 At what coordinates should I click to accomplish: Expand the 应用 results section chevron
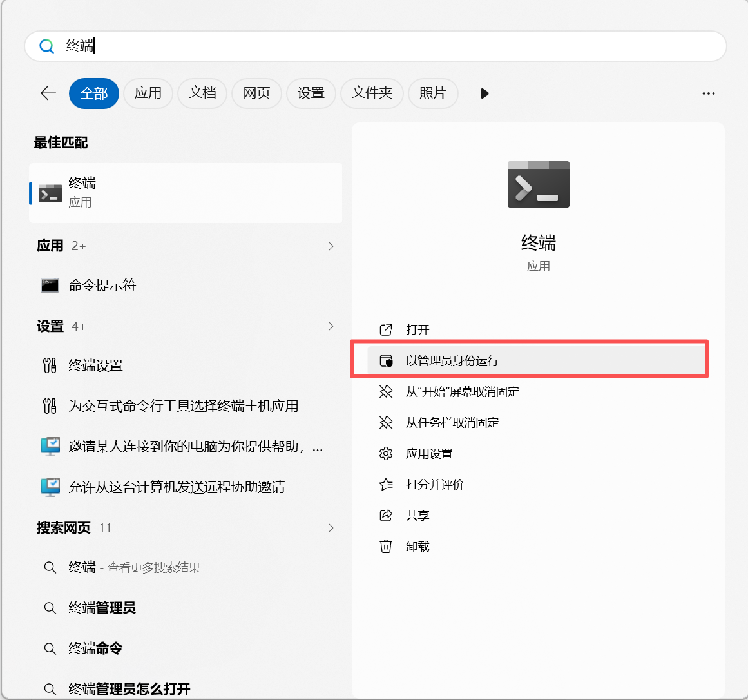coord(331,246)
